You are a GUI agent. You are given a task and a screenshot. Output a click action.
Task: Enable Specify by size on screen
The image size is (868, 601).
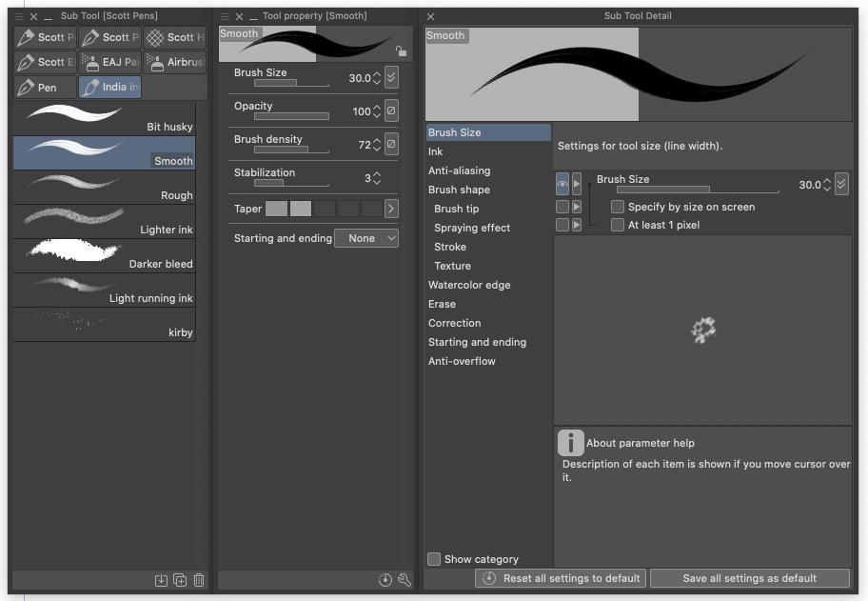click(618, 207)
